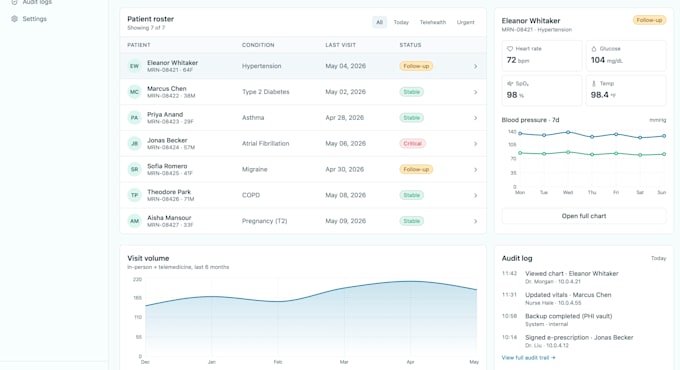The image size is (680, 370).
Task: Filter roster by Telehealth
Action: click(x=432, y=22)
